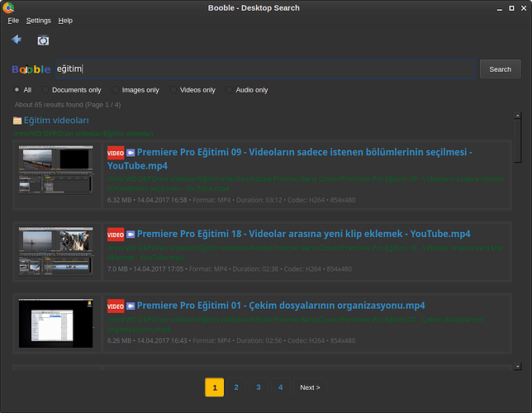
Task: Click the folder icon beside Eğitim videoları
Action: (x=17, y=121)
